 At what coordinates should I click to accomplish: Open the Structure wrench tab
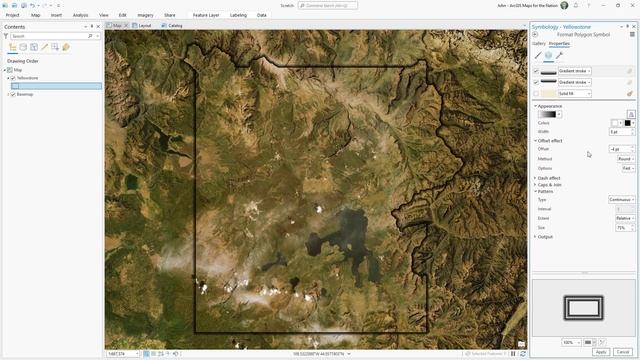(x=559, y=56)
